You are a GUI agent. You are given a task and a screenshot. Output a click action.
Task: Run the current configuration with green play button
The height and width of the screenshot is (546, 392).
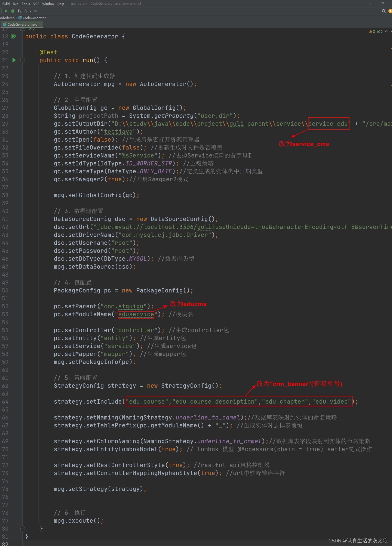tap(6, 11)
